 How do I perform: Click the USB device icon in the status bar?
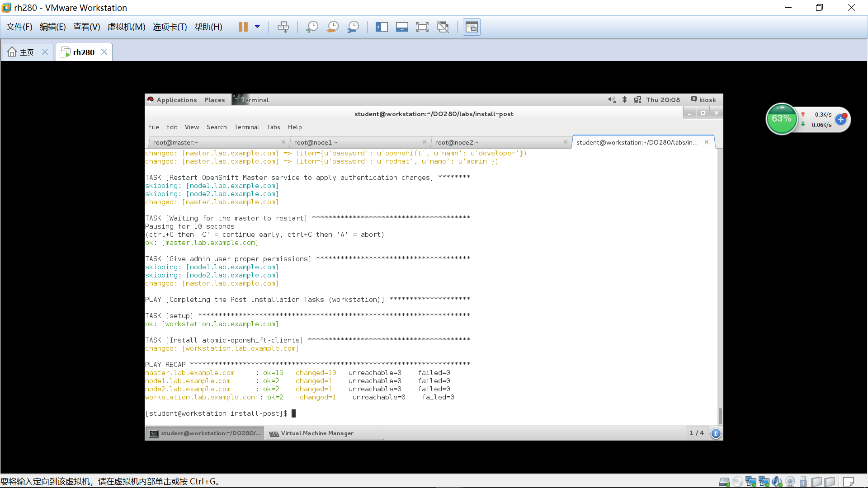pos(802,481)
